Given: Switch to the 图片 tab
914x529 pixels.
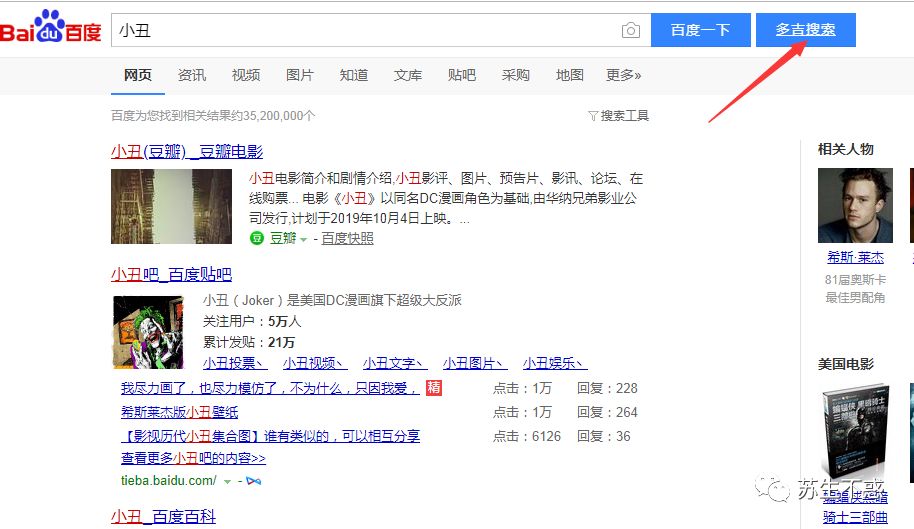Looking at the screenshot, I should [x=300, y=75].
